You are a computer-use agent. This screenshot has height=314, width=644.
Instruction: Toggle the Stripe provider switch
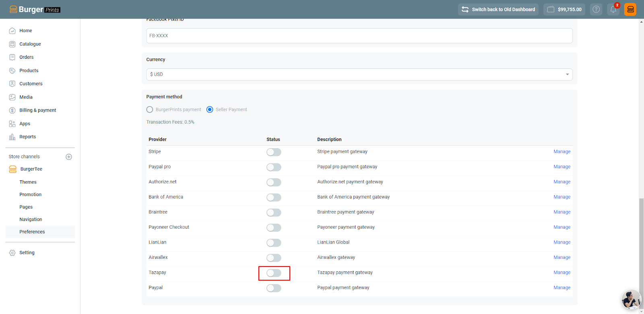tap(274, 152)
